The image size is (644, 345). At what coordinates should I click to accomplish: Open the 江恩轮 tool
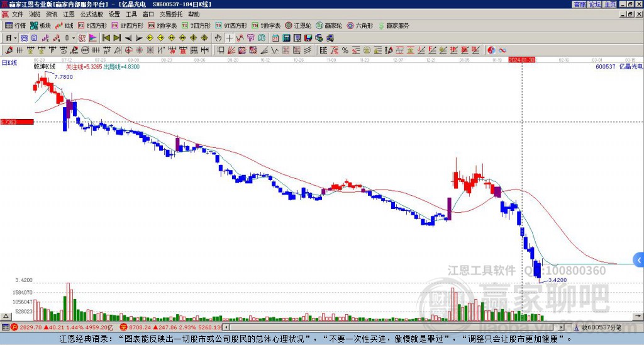[x=298, y=25]
